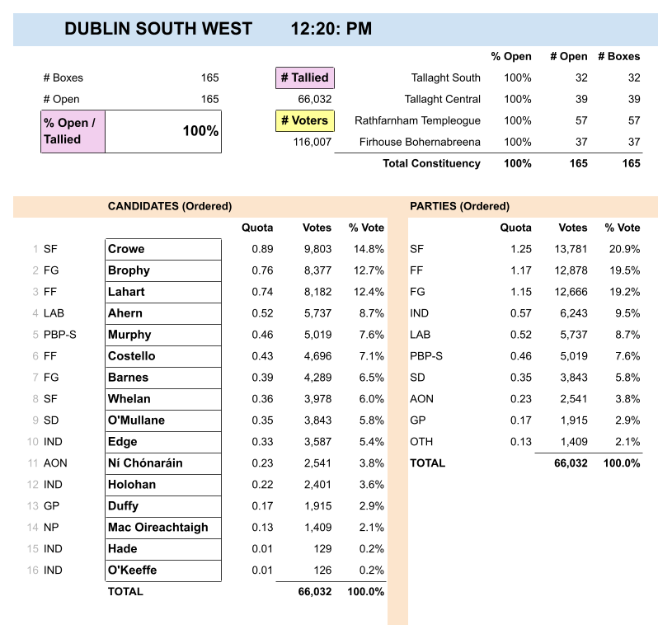Viewport: 672px width, 634px height.
Task: Click the IND party share 9.5%
Action: pos(627,313)
